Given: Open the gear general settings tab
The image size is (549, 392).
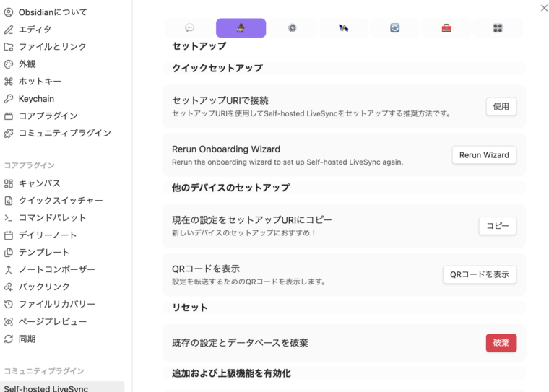Looking at the screenshot, I should [292, 28].
